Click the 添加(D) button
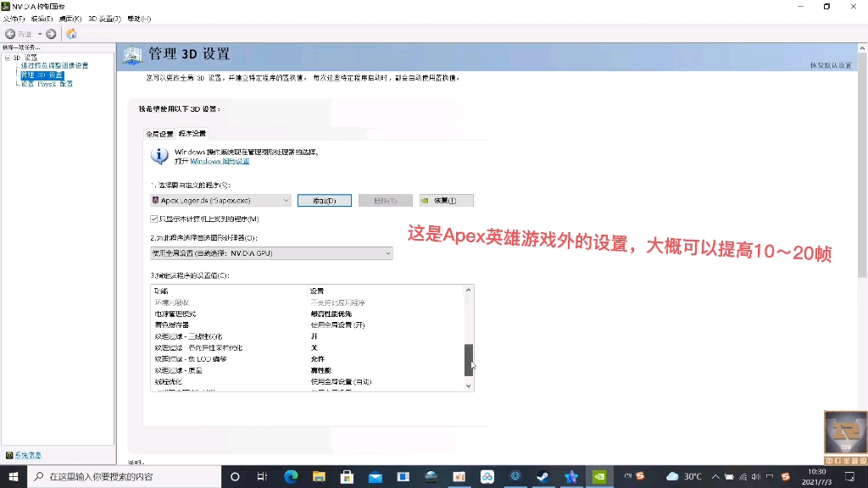 coord(325,200)
